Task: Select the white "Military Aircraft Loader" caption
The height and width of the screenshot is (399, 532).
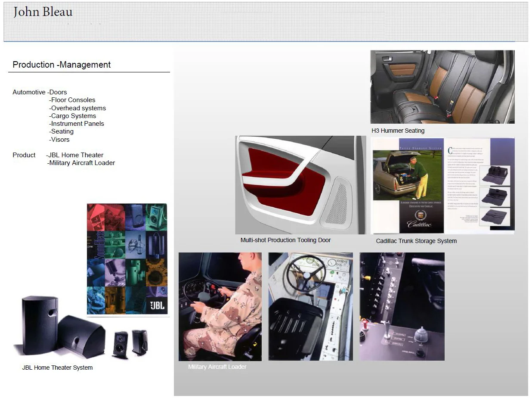Action: click(x=217, y=367)
